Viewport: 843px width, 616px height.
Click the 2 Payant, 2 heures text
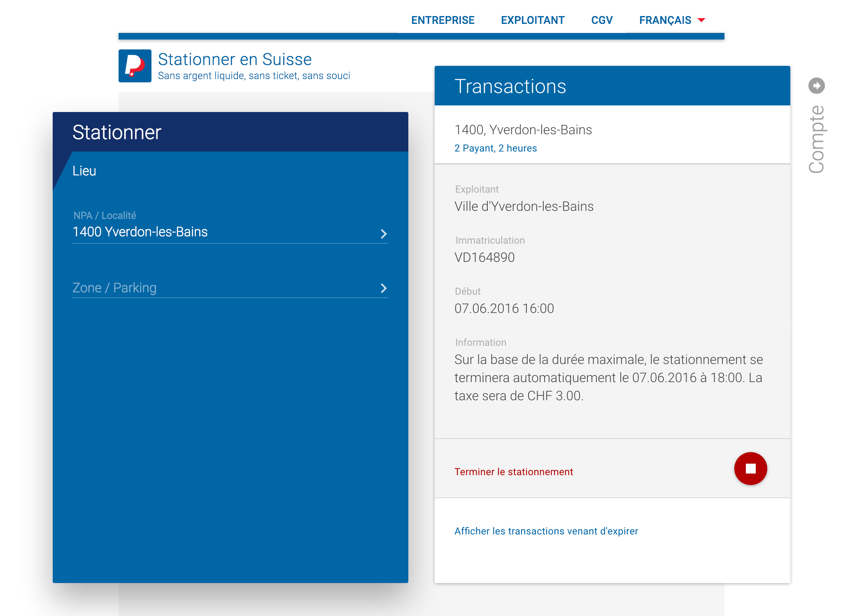(x=496, y=148)
